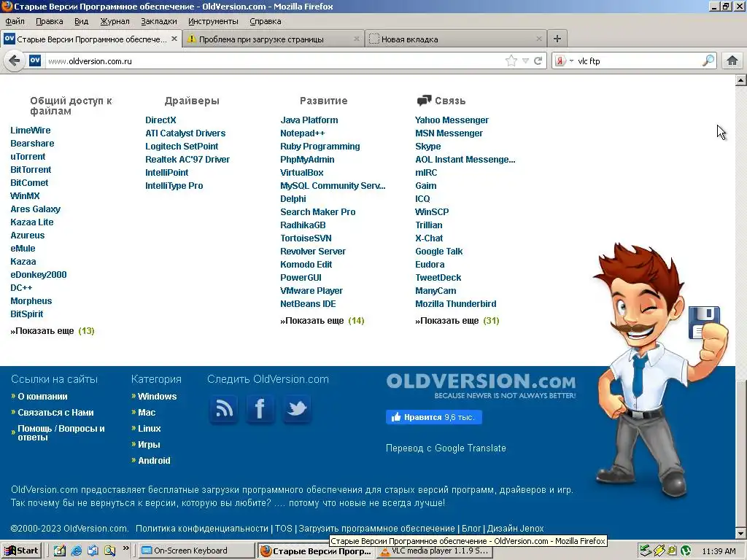Click the vertical scrollbar up arrow
Image resolution: width=747 pixels, height=560 pixels.
(741, 80)
